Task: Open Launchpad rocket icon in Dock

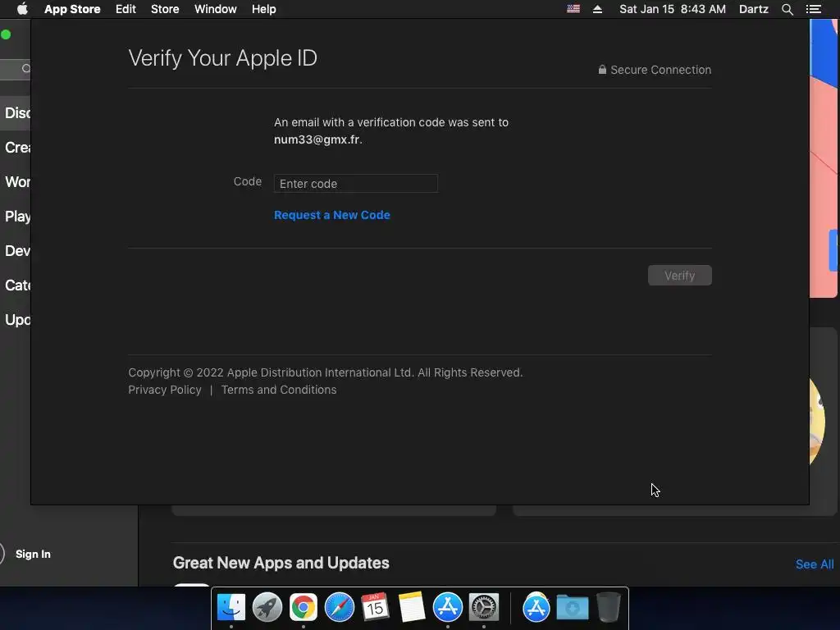Action: click(267, 608)
